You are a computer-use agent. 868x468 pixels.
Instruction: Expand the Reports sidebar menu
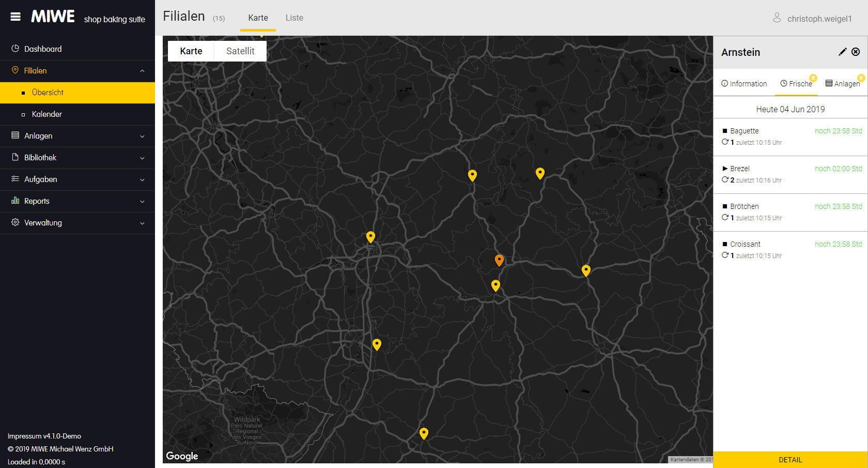(78, 201)
